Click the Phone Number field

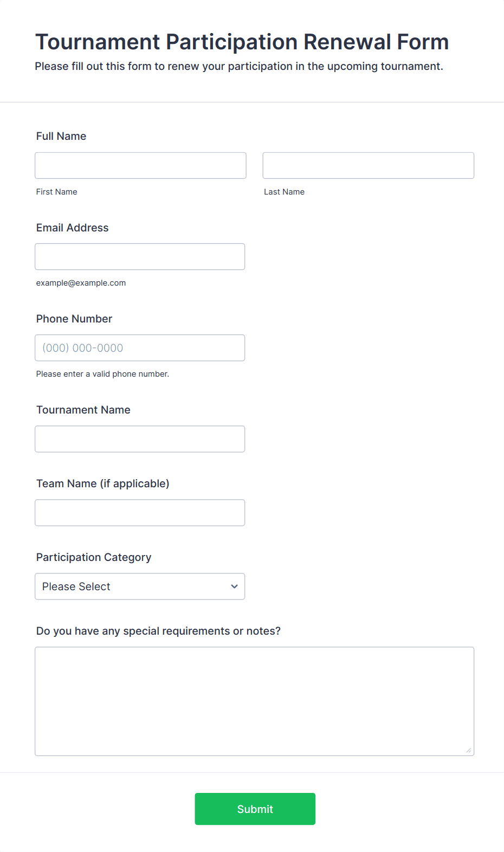tap(140, 348)
